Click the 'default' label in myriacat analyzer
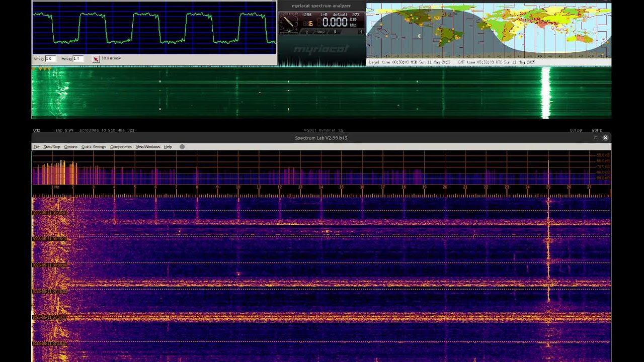Image resolution: width=644 pixels, height=362 pixels. [x=340, y=15]
